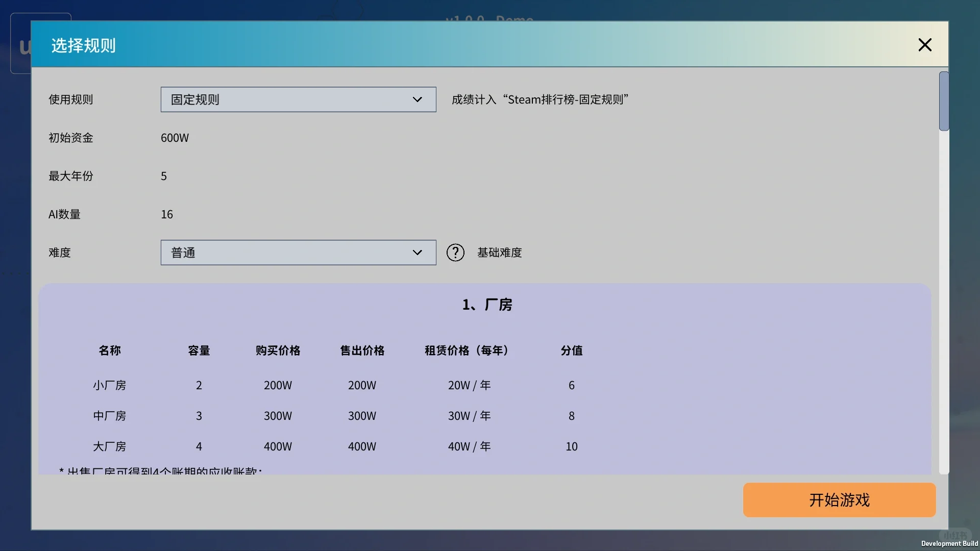Click the Steam排行榜-固定规则 leaderboard text
Screen dimensions: 980x551
[x=540, y=99]
